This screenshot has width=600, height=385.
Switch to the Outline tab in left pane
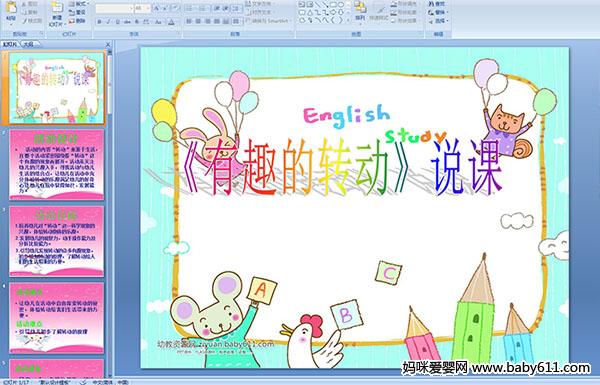point(28,44)
